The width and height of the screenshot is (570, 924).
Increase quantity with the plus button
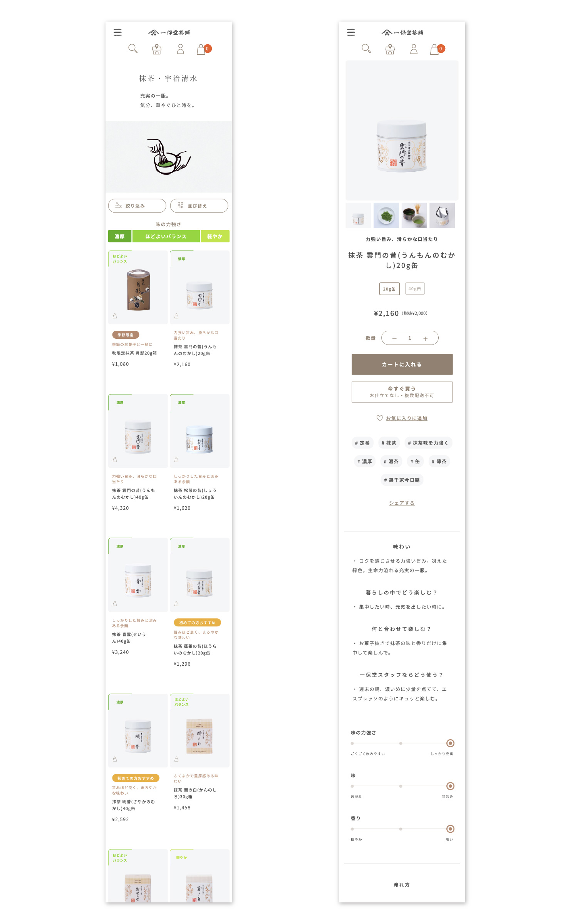point(425,338)
